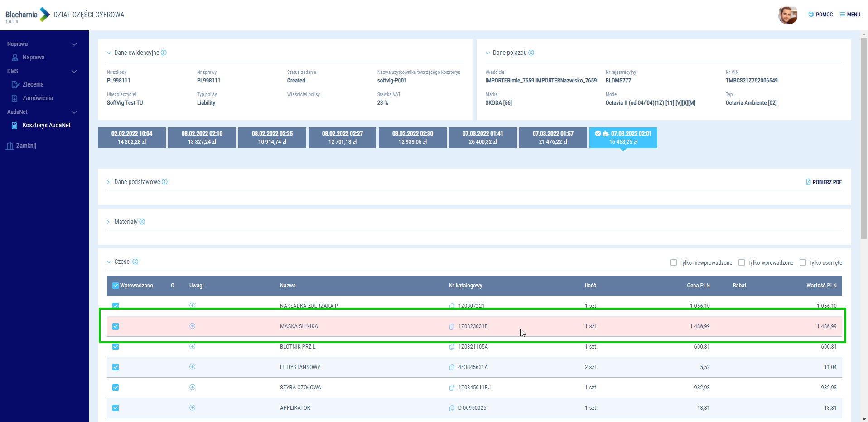Image resolution: width=868 pixels, height=422 pixels.
Task: Click add-note plus icon in MASKA SILNIKA row
Action: click(192, 326)
